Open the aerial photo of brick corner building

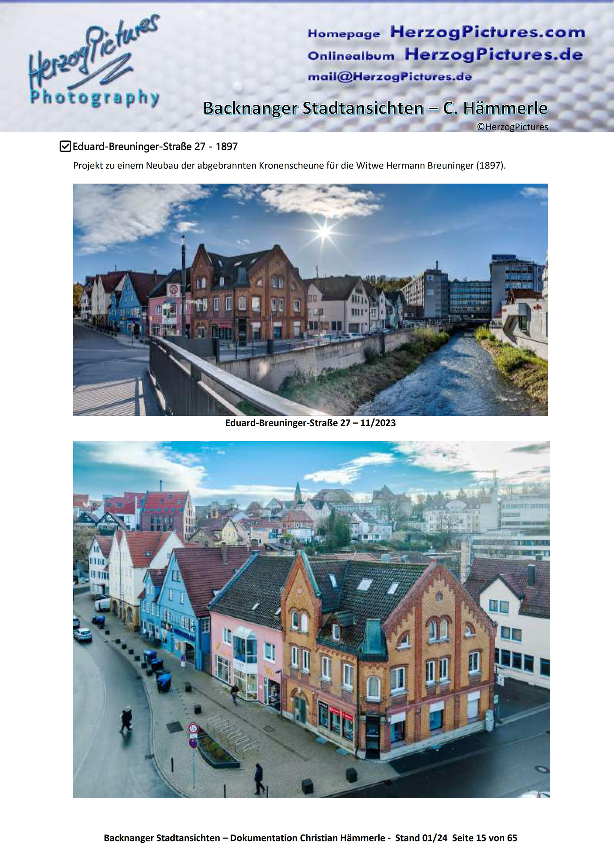(x=311, y=619)
